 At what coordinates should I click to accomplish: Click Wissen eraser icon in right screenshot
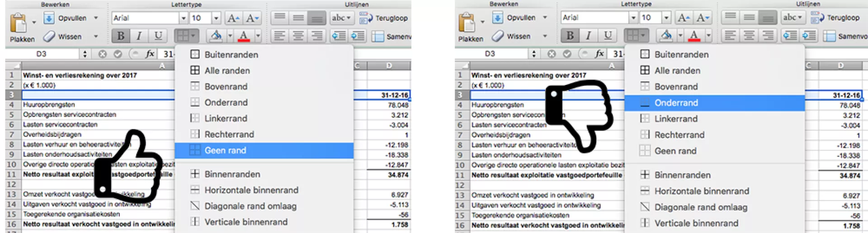pyautogui.click(x=498, y=36)
